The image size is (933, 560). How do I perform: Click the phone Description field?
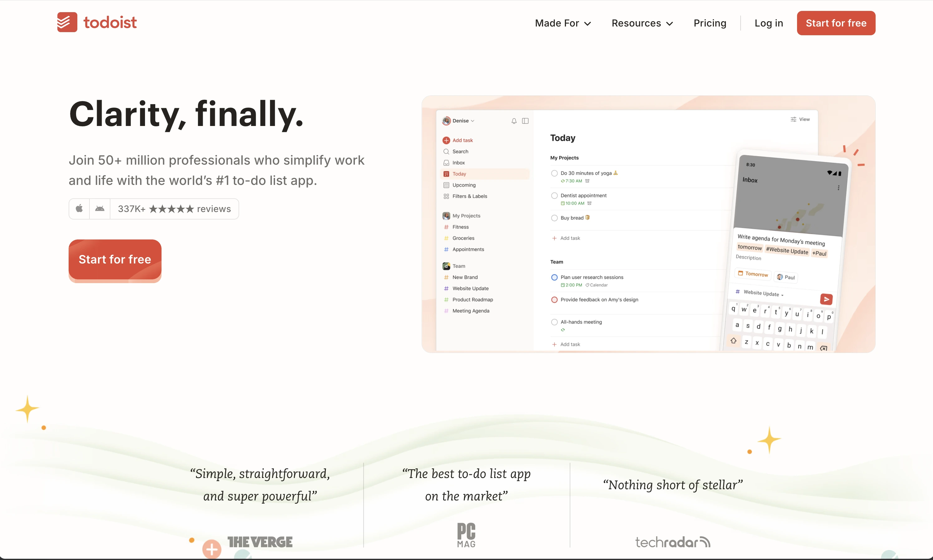pos(748,257)
